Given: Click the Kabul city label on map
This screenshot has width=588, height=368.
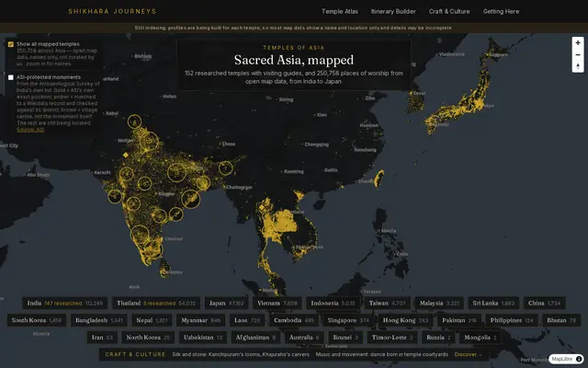Looking at the screenshot, I should coord(112,113).
